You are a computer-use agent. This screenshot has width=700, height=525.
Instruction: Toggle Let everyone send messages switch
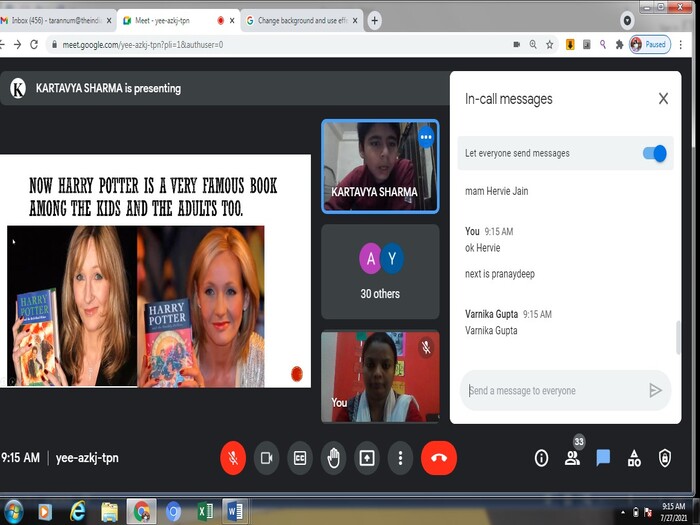[x=654, y=153]
